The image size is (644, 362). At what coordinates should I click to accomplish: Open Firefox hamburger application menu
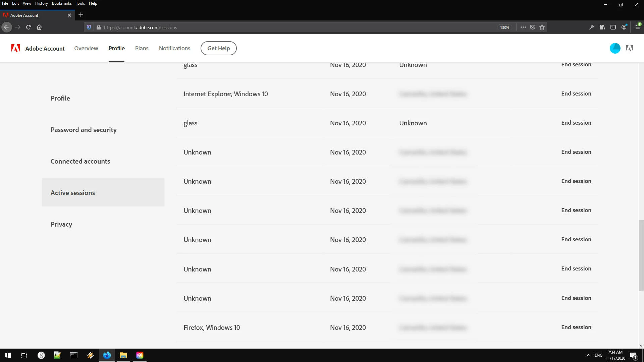(x=638, y=27)
